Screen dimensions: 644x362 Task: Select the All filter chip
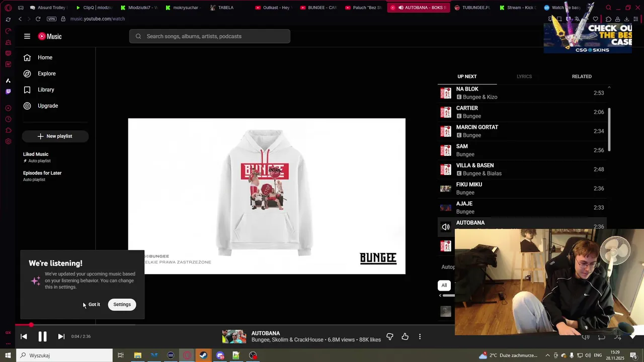click(444, 286)
